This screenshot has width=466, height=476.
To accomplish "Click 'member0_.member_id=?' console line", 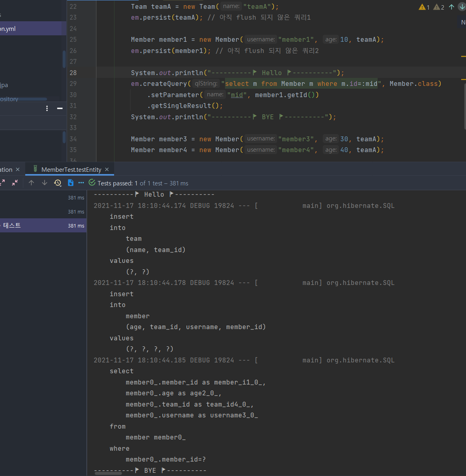I will (166, 460).
